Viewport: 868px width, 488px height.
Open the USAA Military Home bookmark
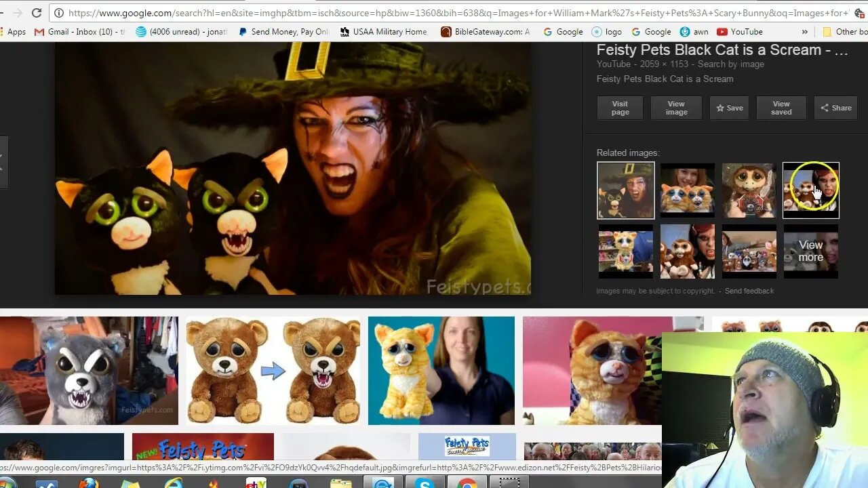click(x=384, y=32)
